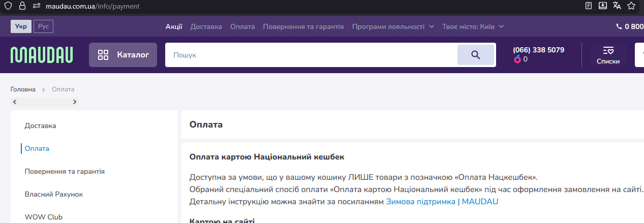Click the Оплата breadcrumb text
The height and width of the screenshot is (223, 644).
(x=63, y=89)
